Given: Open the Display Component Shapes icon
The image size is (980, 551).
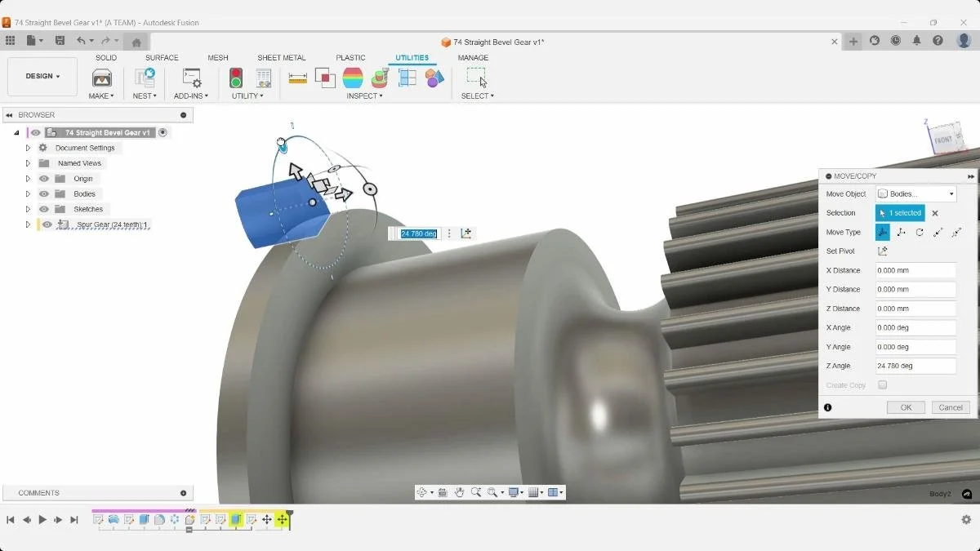Looking at the screenshot, I should (x=434, y=78).
